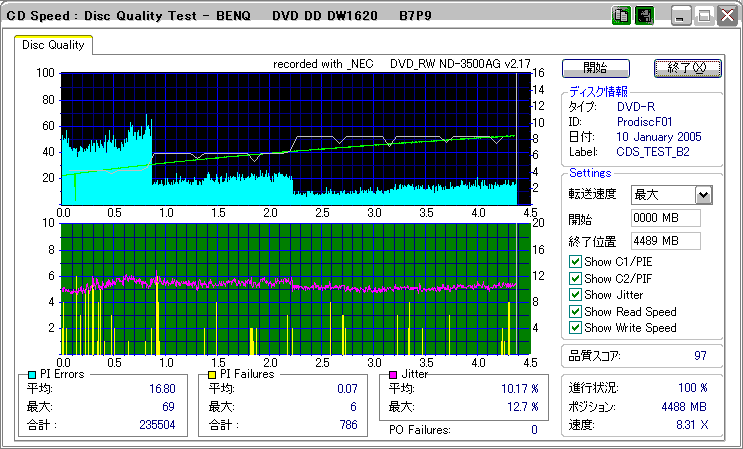Open the 最大 speed combo box

point(672,195)
